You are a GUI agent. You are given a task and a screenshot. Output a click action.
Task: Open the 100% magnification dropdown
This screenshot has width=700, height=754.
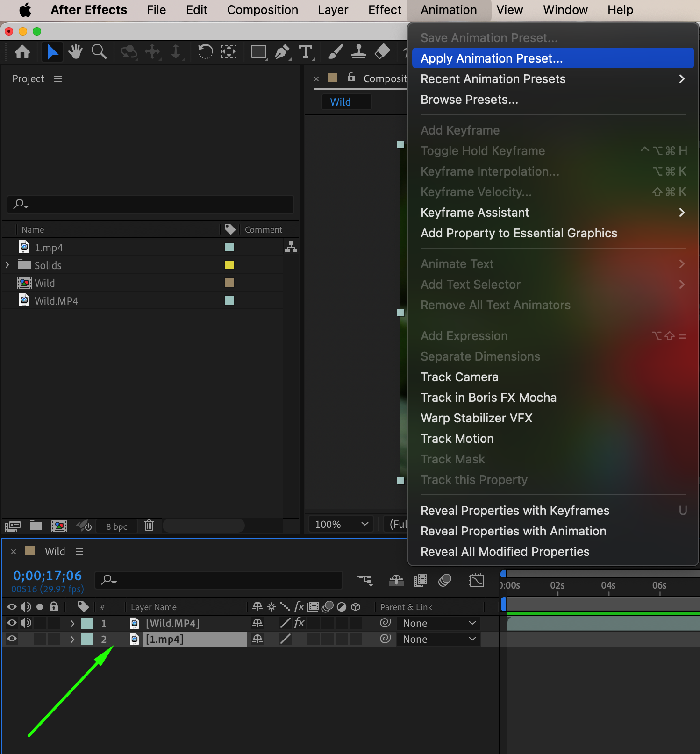tap(341, 524)
